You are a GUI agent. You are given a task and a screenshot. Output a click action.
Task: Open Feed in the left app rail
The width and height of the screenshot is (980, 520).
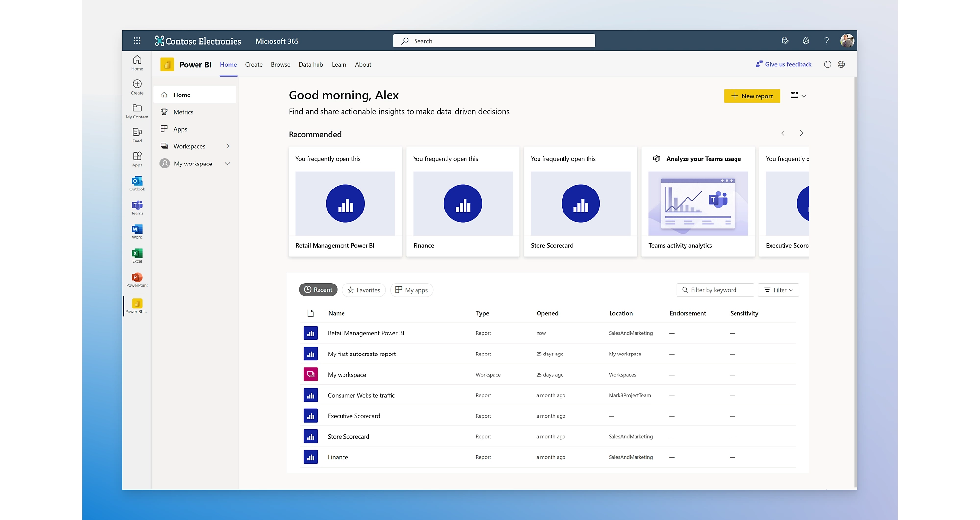coord(137,135)
